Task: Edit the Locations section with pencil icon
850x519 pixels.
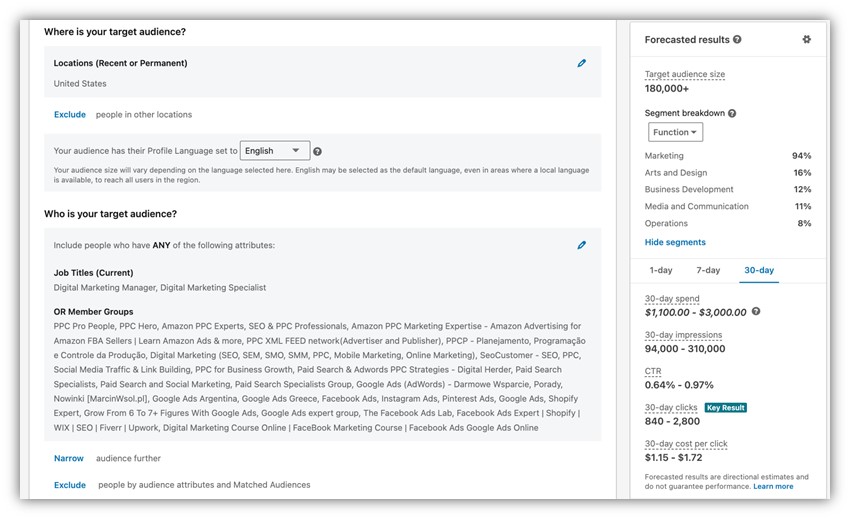Action: pos(582,63)
